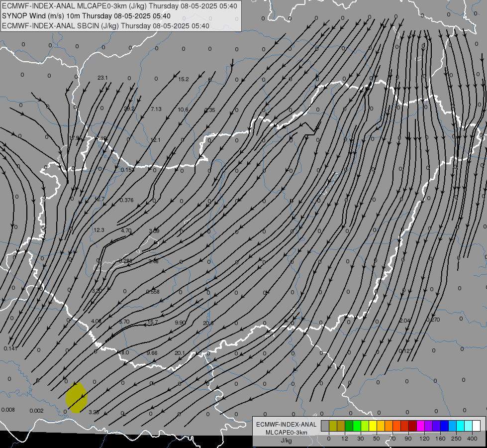Click the legend tick label '400'
The image size is (487, 448).
(472, 439)
